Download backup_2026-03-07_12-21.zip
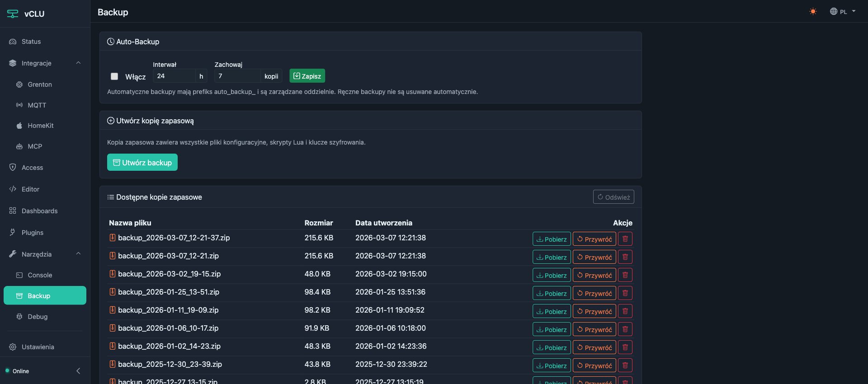 click(x=552, y=257)
